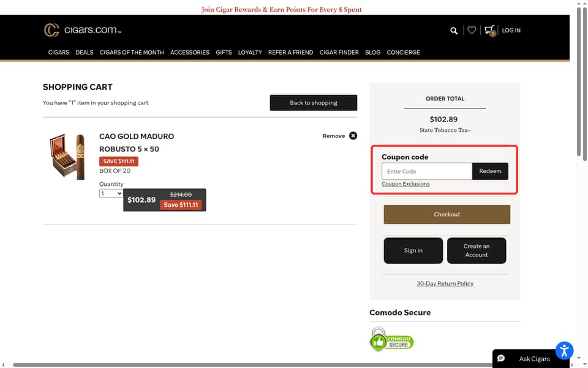Click Back to shopping button
This screenshot has width=588, height=368.
coord(314,102)
